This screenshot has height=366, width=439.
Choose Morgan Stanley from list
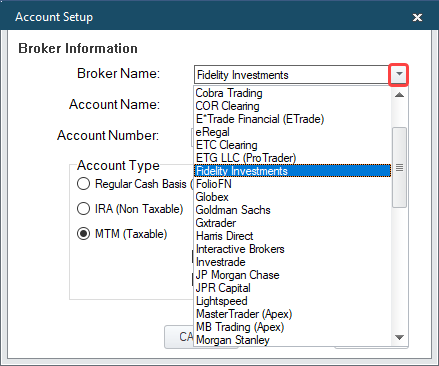coord(292,340)
